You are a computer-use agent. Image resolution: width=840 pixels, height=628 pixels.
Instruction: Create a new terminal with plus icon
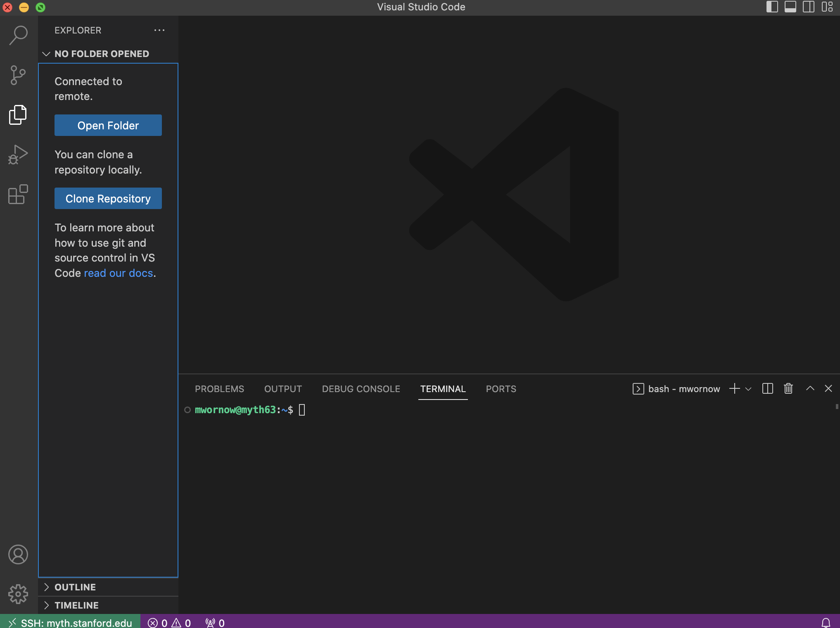click(735, 389)
